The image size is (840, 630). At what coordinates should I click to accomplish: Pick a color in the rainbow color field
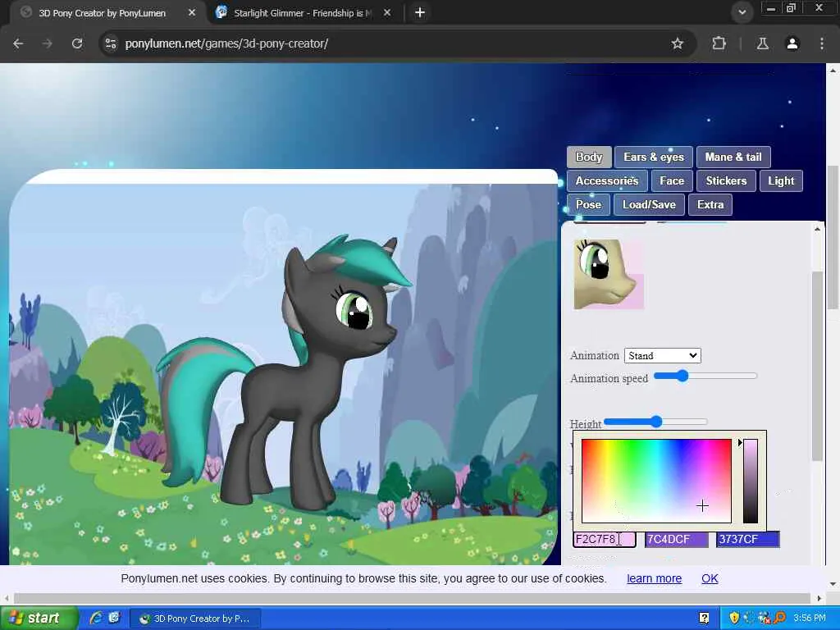[x=656, y=481]
